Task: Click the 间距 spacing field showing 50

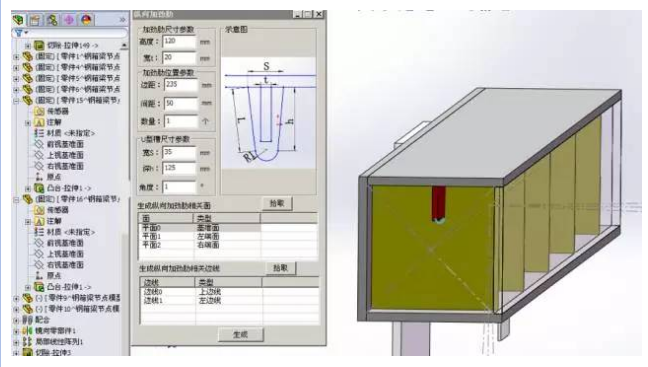Action: 181,103
